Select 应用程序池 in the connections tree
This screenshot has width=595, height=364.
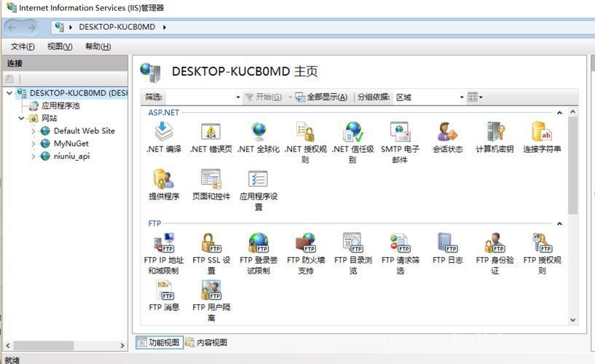[x=60, y=106]
